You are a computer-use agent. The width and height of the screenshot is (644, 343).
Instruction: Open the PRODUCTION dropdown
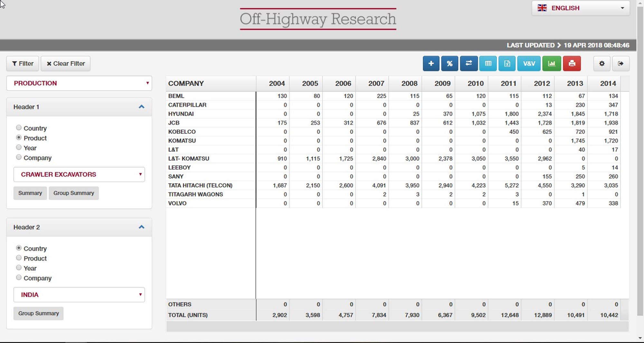[79, 83]
